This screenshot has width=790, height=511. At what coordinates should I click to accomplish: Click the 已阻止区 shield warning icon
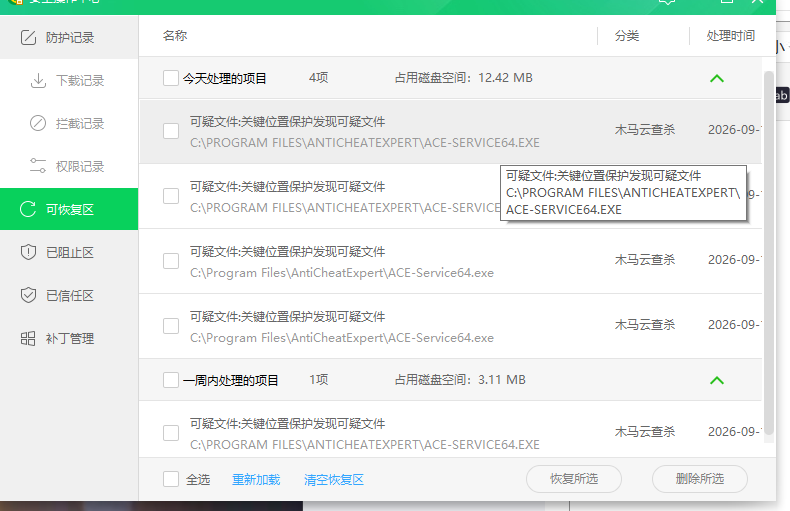tap(28, 252)
